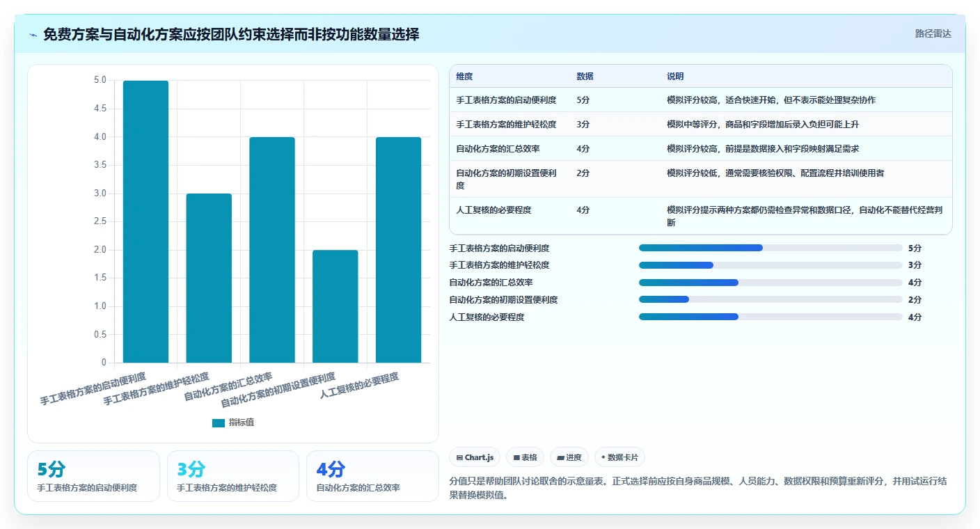Viewport: 980px width, 529px height.
Task: Click the shortest chart bar, 自动化方案的初期设置便利度
Action: 335,306
